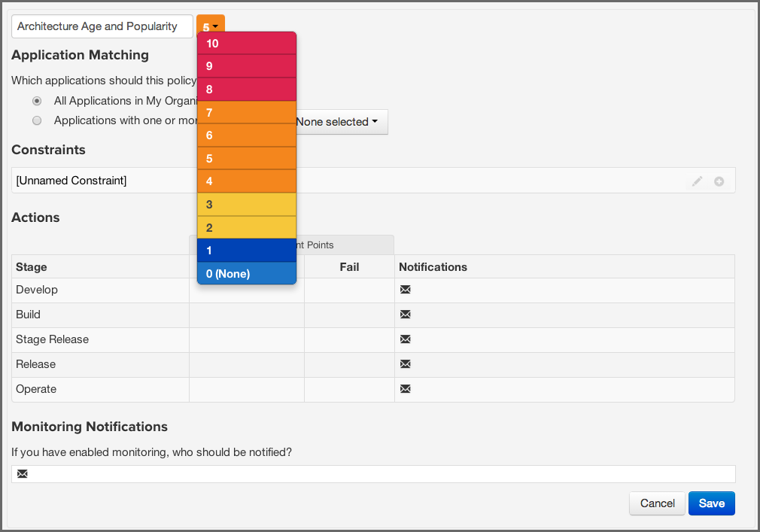This screenshot has height=532, width=760.
Task: Choose threat level 5 from the list
Action: 247,159
